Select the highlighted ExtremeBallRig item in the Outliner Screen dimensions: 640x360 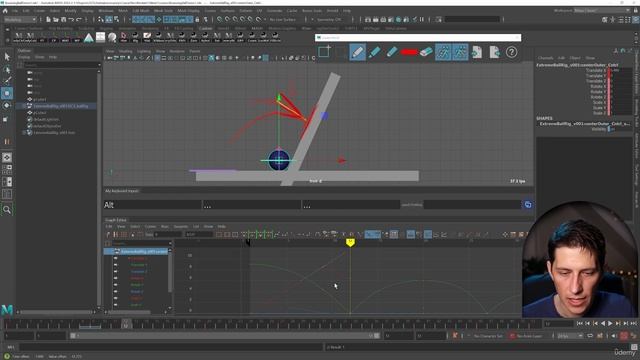click(60, 106)
